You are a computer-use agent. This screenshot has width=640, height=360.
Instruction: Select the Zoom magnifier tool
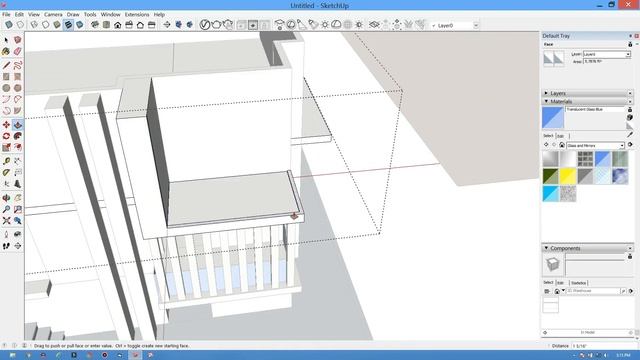click(x=6, y=209)
